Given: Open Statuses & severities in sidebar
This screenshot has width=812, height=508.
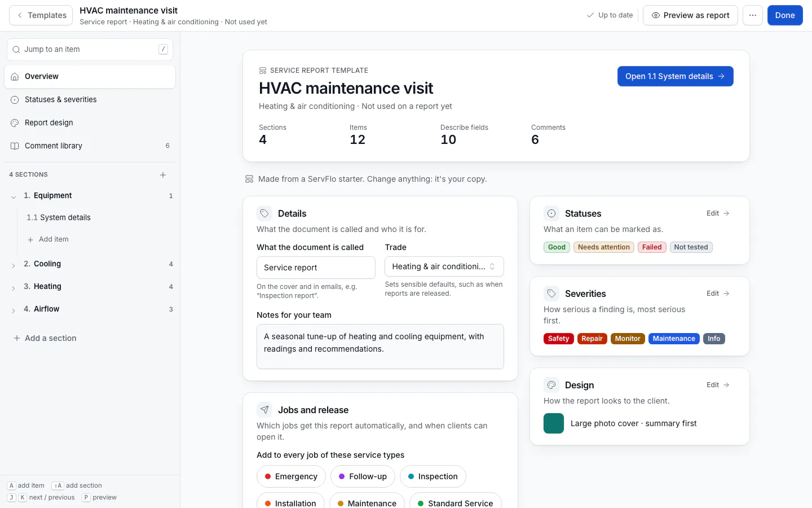Looking at the screenshot, I should 90,100.
